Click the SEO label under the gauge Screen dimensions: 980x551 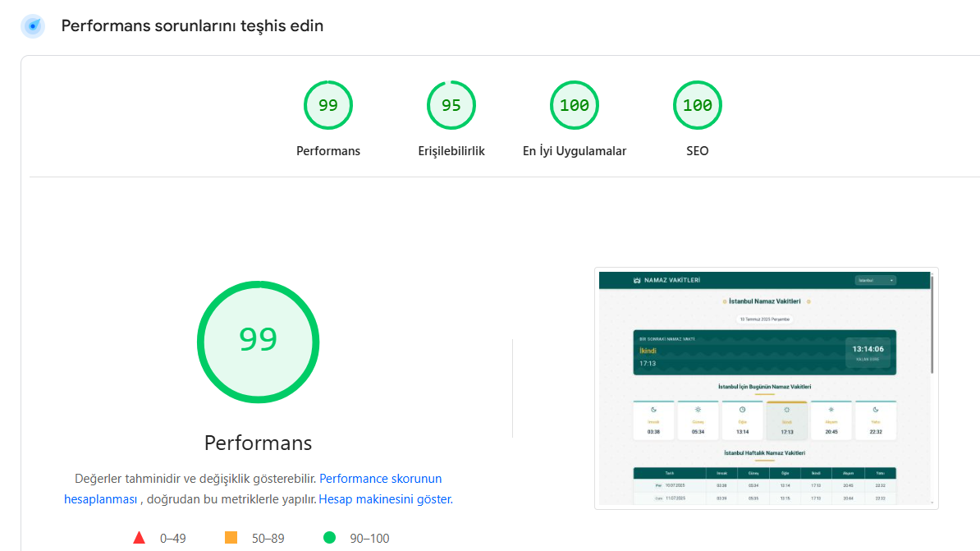click(698, 151)
